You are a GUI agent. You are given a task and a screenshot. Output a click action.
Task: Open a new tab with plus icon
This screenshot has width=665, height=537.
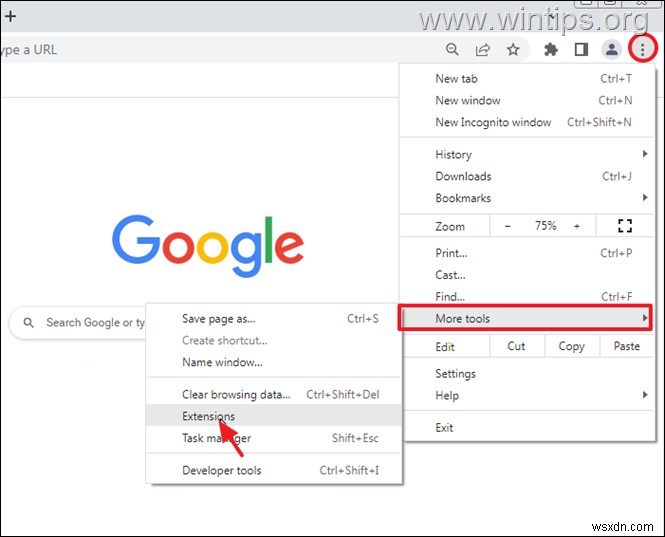point(10,17)
